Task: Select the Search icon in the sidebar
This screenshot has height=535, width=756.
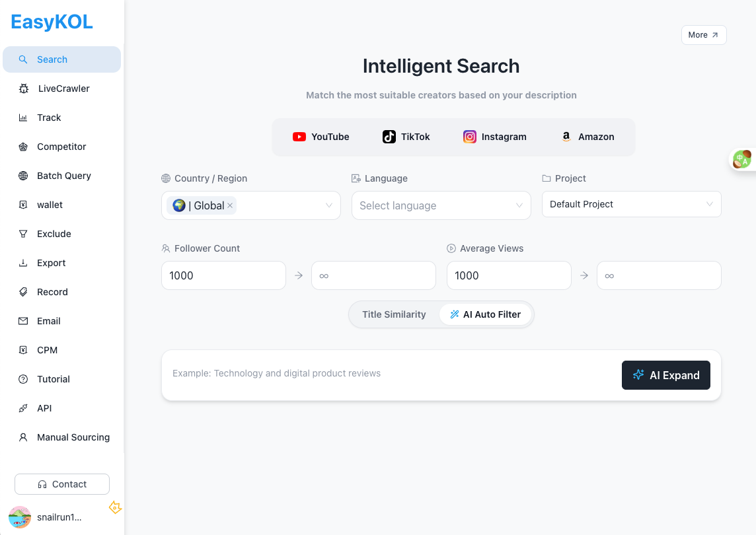Action: point(22,59)
